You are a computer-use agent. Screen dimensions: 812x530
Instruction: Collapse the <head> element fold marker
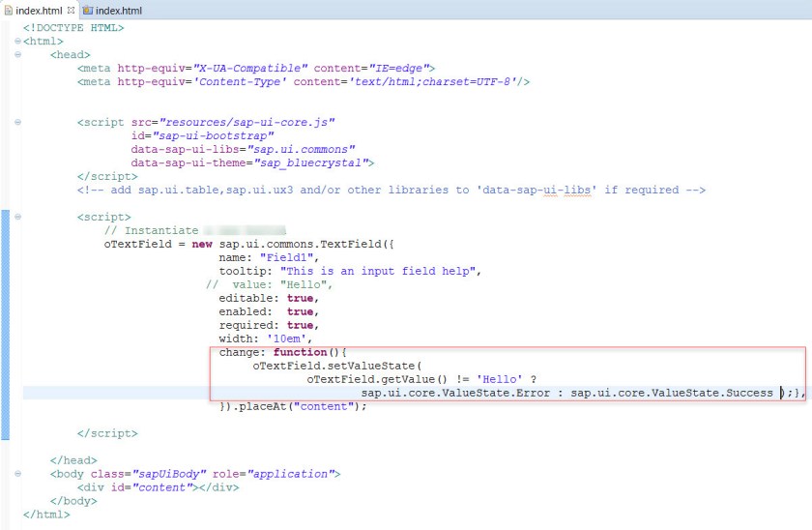[17, 54]
